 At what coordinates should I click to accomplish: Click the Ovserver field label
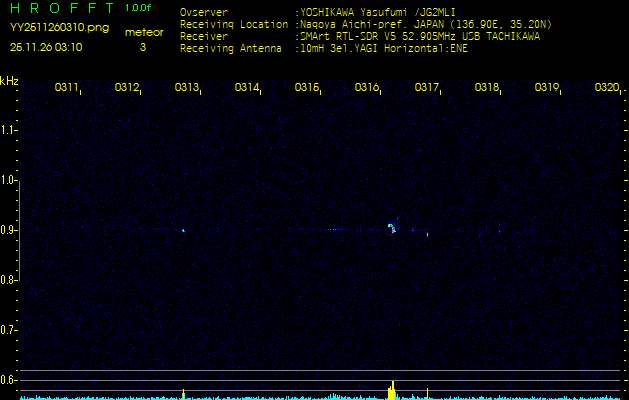[204, 12]
